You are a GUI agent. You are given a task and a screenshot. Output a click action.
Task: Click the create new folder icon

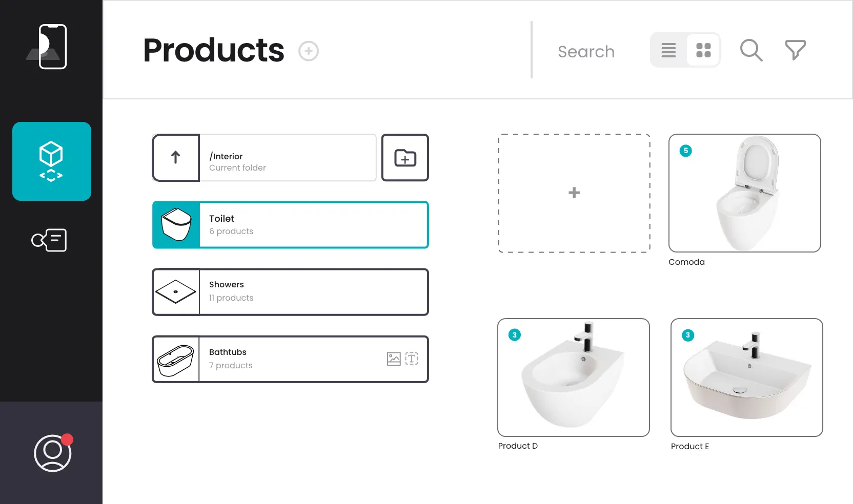405,158
